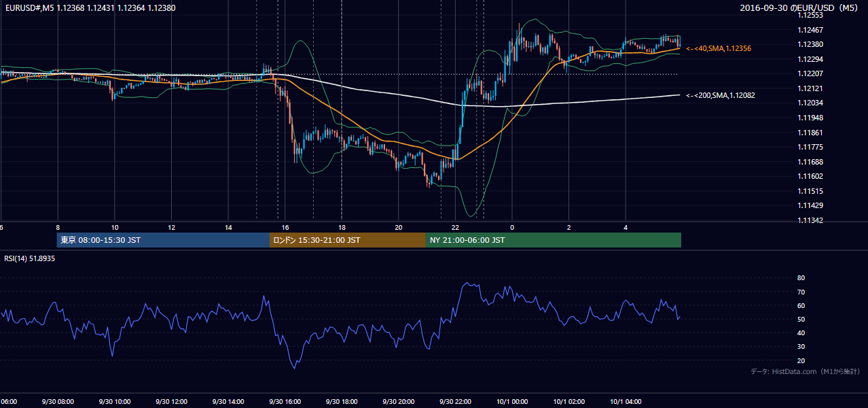The width and height of the screenshot is (868, 408).
Task: Click price axis value 1.11342
Action: pyautogui.click(x=810, y=221)
